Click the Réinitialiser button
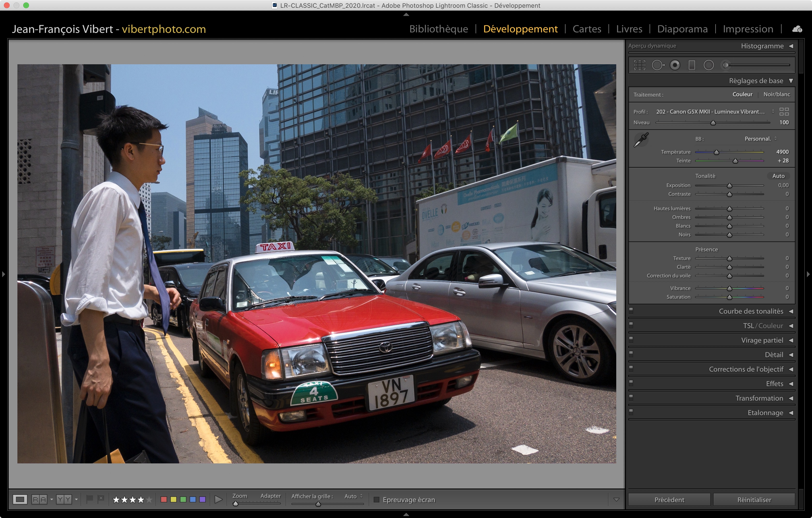 tap(754, 499)
